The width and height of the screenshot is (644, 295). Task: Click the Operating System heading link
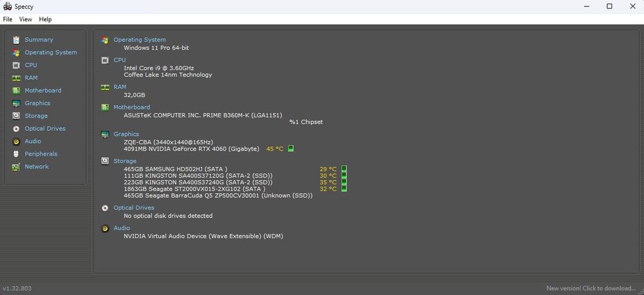(140, 40)
